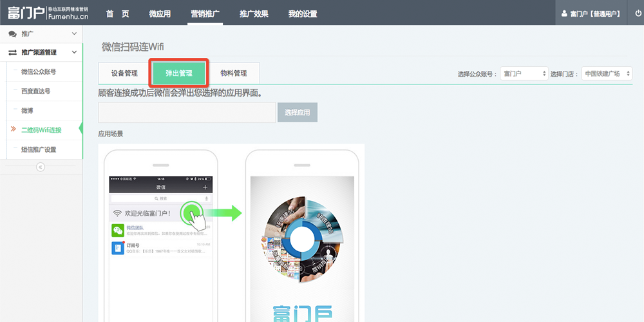The image size is (644, 322).
Task: Switch to the 弹出管理 tab
Action: click(178, 73)
